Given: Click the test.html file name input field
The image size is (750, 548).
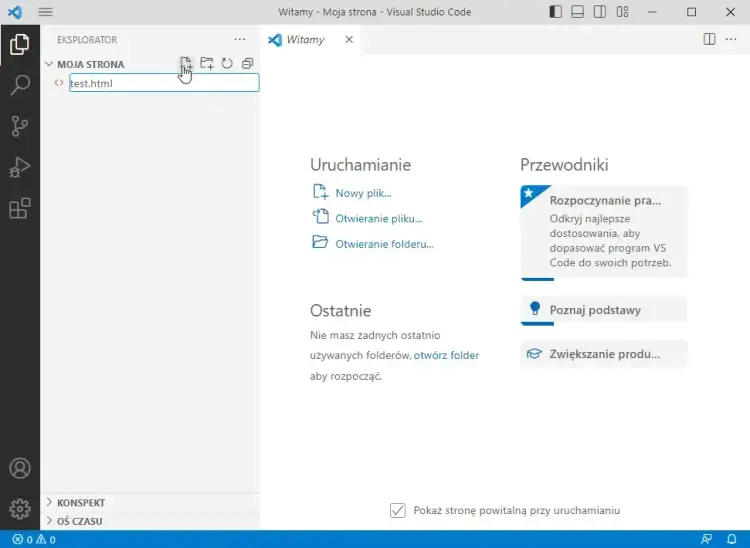Looking at the screenshot, I should coord(164,83).
